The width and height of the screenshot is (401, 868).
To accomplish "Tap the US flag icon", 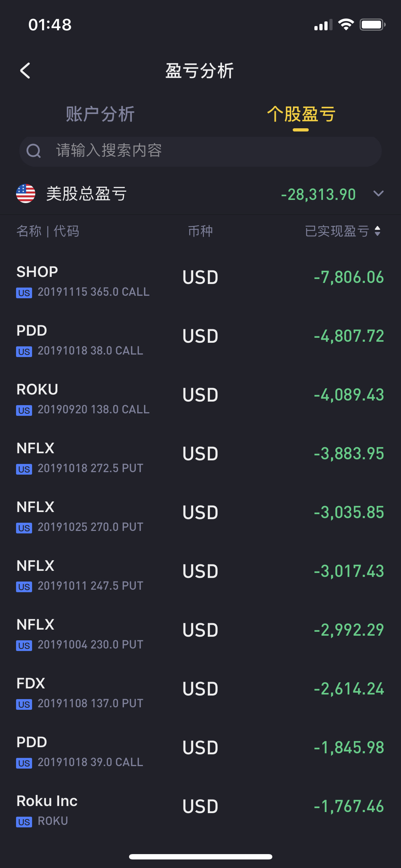I will pos(26,193).
